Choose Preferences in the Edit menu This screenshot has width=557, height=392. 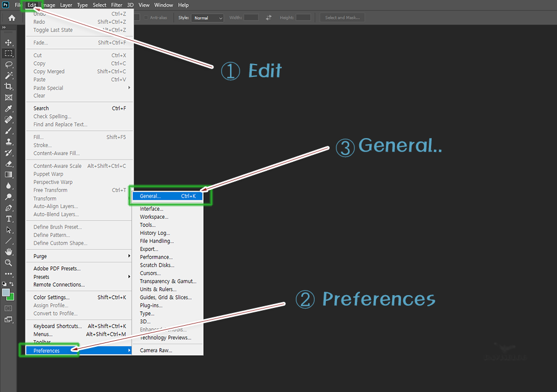tap(79, 350)
